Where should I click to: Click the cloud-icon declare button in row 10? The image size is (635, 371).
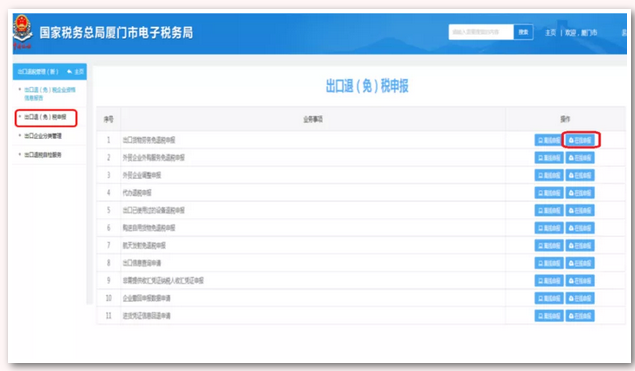580,299
